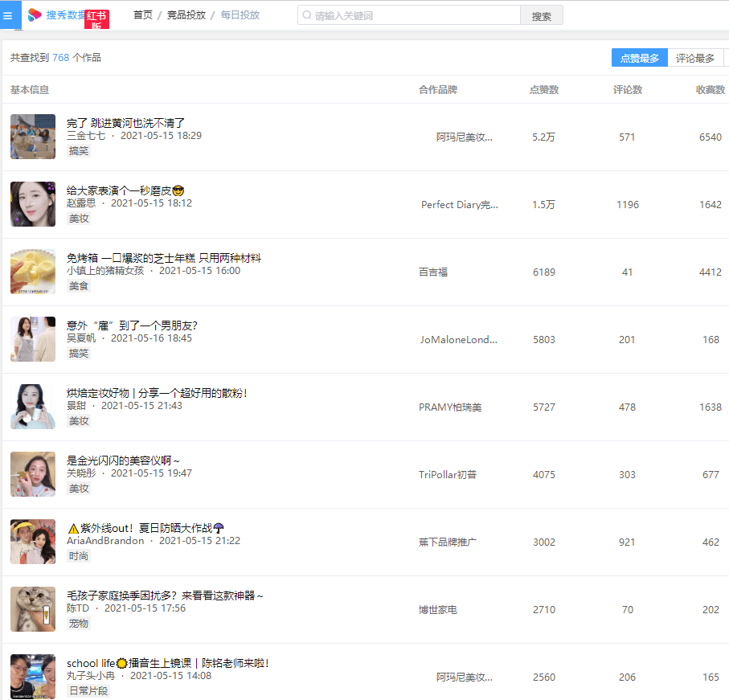Open thumbnail of 完了 跳进黄河也洗不清了 post
729x700 pixels.
[x=33, y=137]
